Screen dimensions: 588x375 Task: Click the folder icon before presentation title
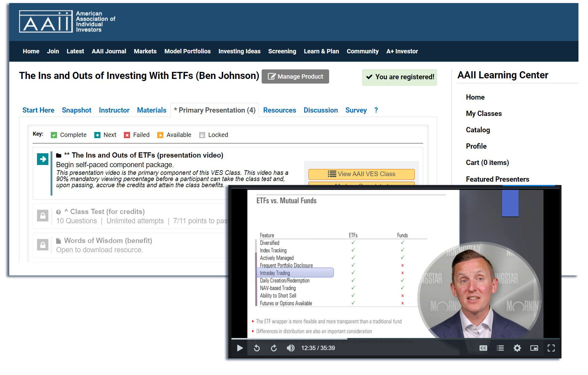(x=59, y=155)
